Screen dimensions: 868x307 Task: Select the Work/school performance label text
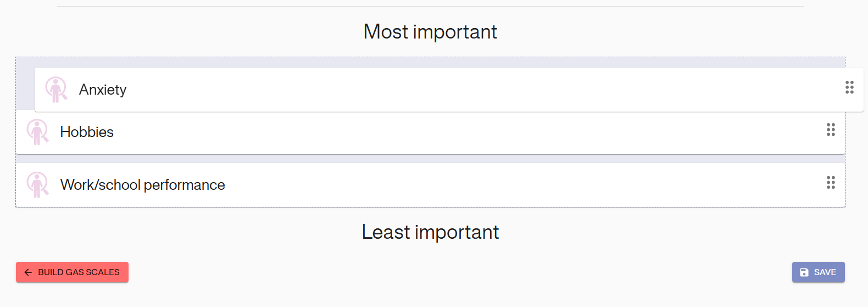[142, 185]
